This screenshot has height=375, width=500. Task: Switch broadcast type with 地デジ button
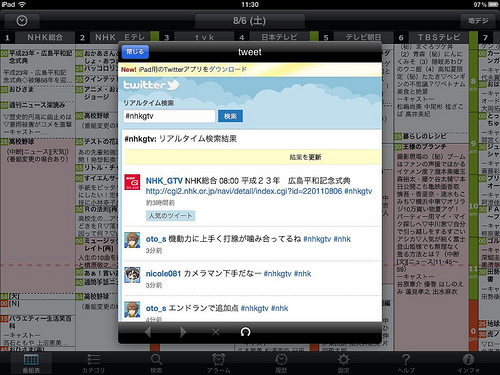click(478, 21)
